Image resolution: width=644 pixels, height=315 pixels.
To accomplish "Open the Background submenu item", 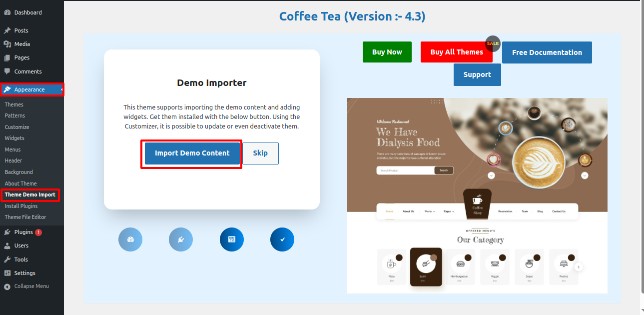I will coord(19,172).
